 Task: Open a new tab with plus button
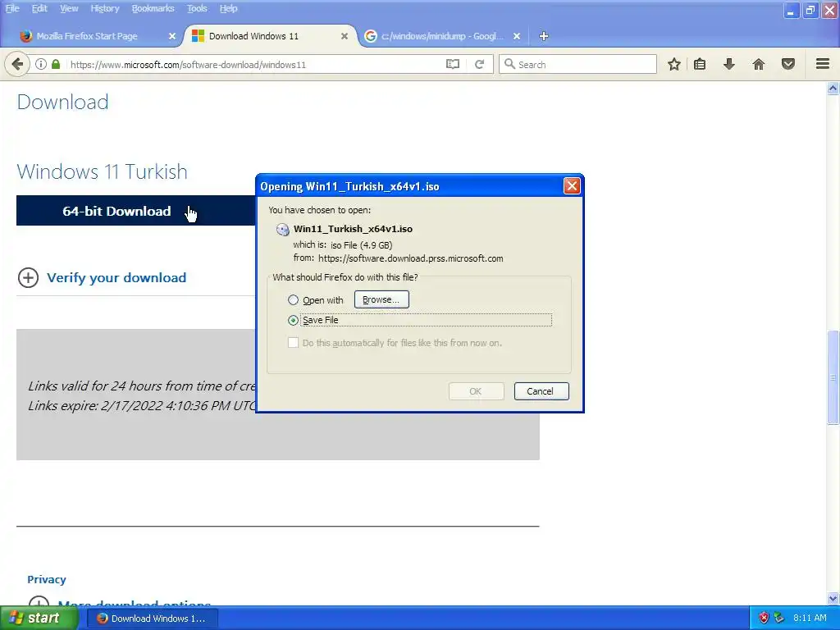[544, 36]
